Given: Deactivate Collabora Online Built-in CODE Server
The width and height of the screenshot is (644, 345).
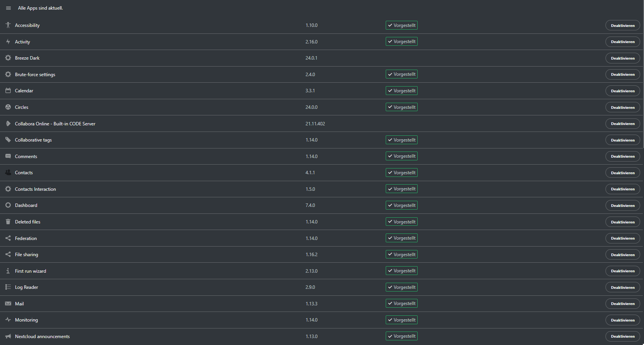Looking at the screenshot, I should click(622, 123).
